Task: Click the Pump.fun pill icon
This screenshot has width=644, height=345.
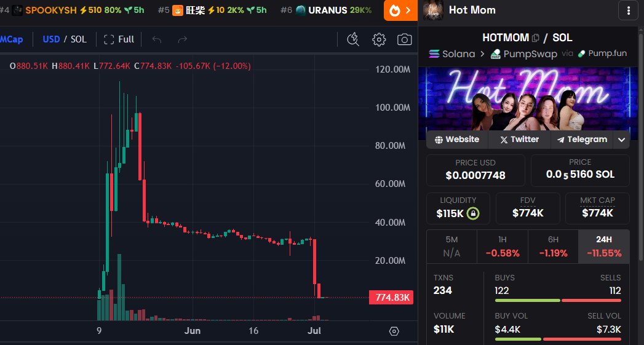Action: coord(581,54)
